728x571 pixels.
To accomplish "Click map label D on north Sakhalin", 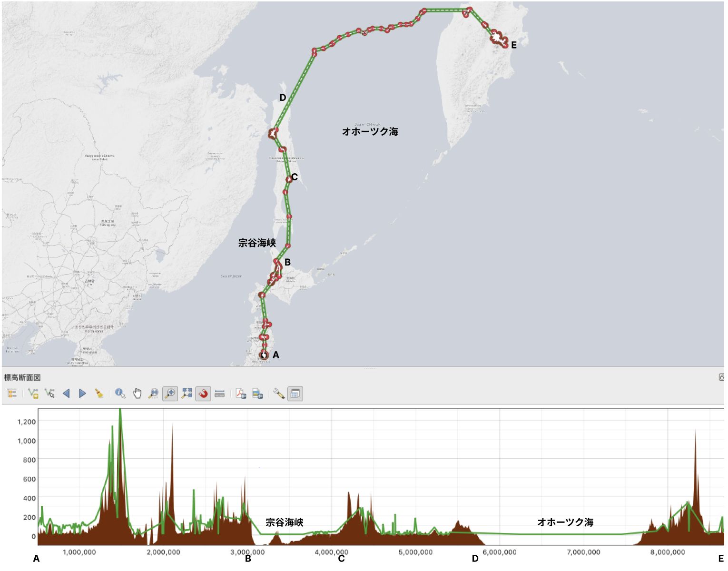I will coord(283,98).
